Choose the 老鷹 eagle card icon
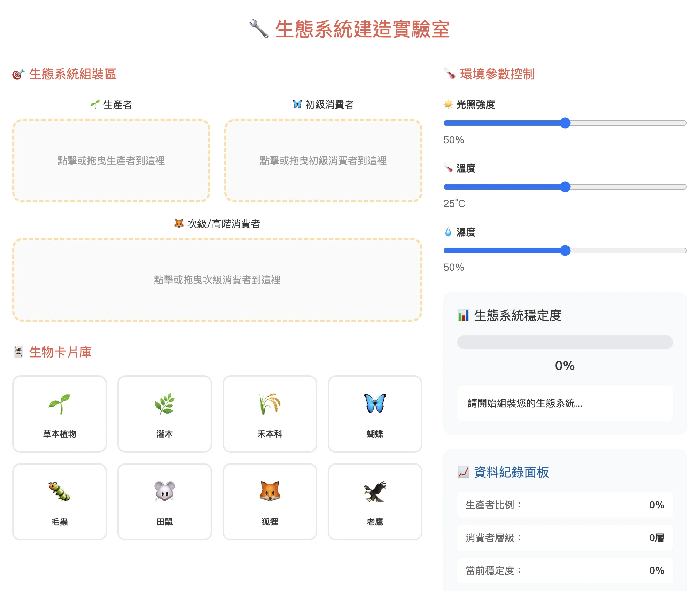Screen dimensions: 700x591 375,492
